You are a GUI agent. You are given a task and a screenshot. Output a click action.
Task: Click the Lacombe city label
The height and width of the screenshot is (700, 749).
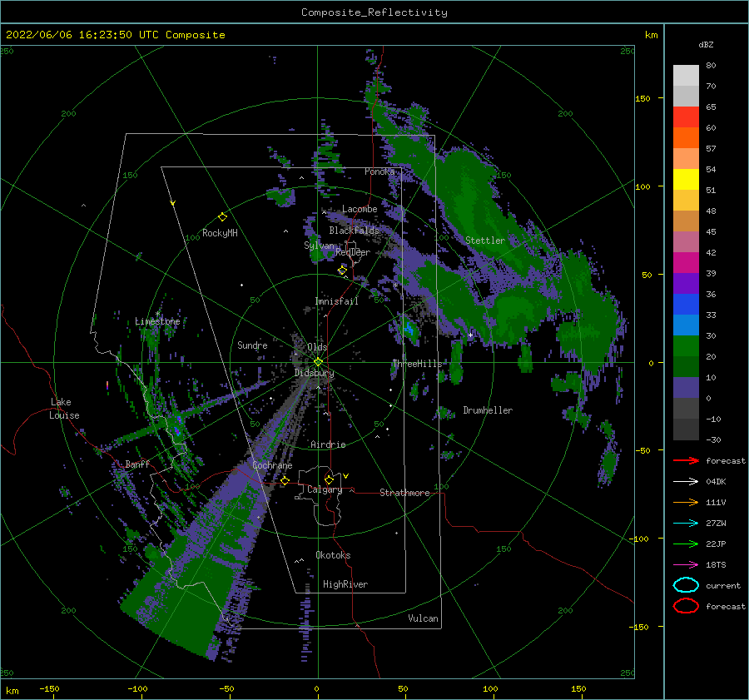click(360, 209)
